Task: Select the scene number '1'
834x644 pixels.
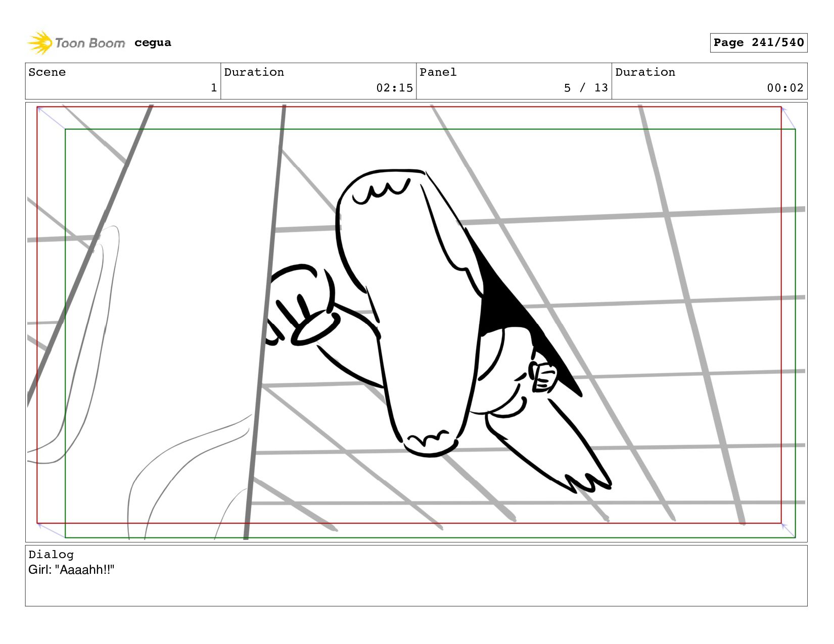Action: (x=214, y=88)
